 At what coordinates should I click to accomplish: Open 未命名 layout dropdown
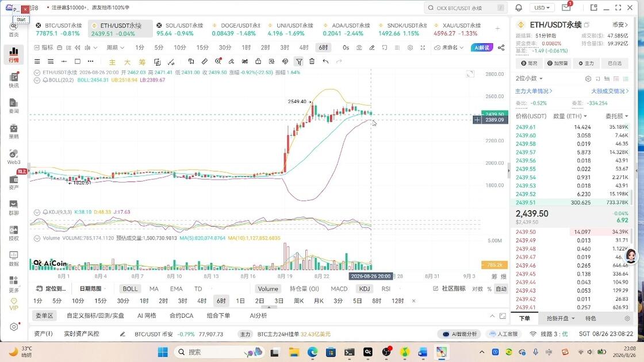click(449, 48)
